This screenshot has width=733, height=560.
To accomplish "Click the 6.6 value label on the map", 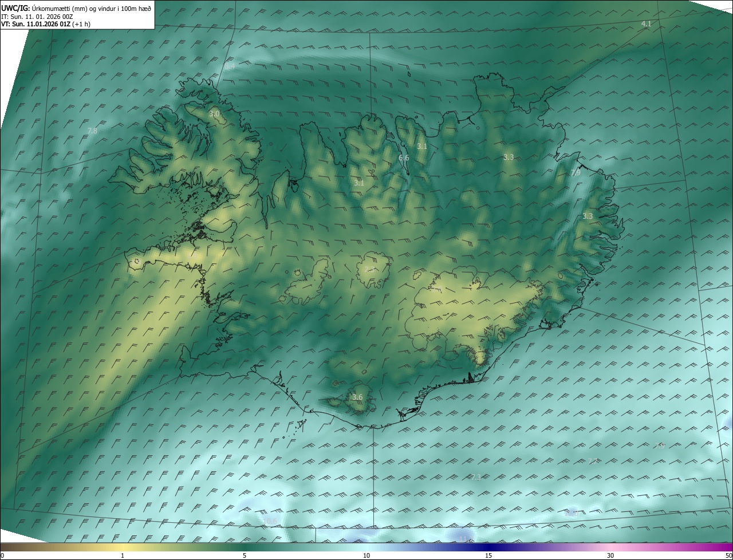I will pyautogui.click(x=404, y=157).
